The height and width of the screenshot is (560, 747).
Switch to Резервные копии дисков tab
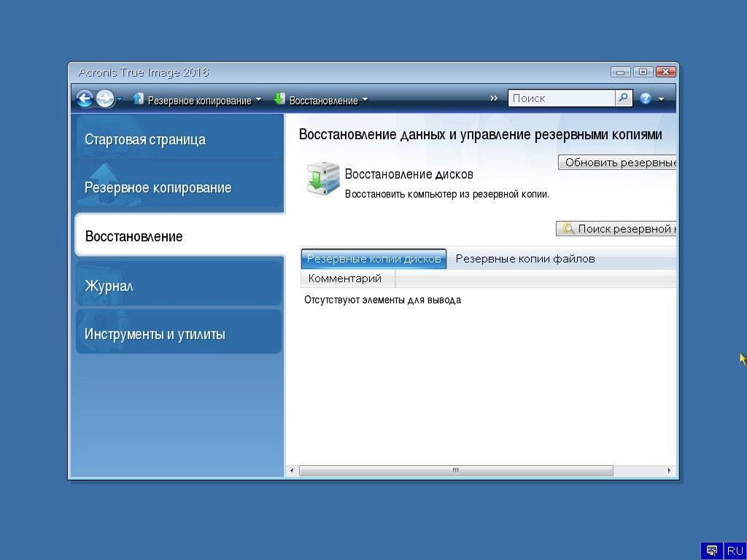pyautogui.click(x=374, y=259)
